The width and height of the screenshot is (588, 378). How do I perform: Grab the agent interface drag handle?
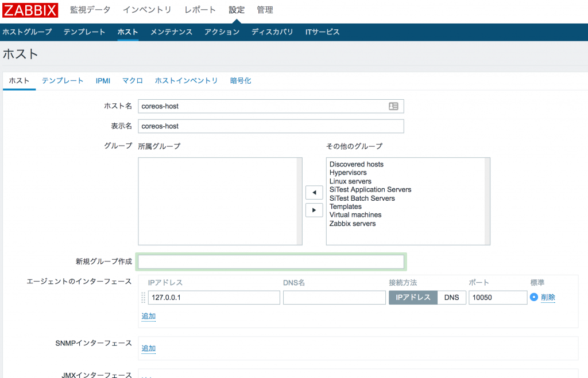click(143, 298)
